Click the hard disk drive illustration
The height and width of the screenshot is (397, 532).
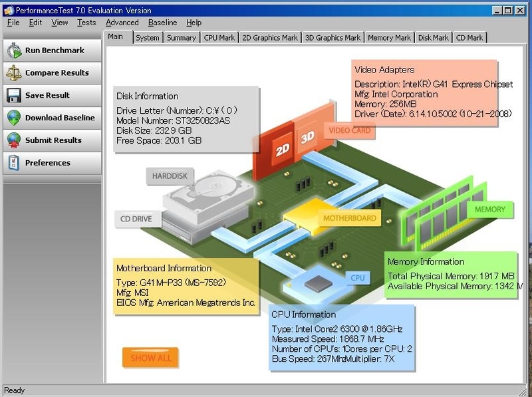pyautogui.click(x=209, y=197)
